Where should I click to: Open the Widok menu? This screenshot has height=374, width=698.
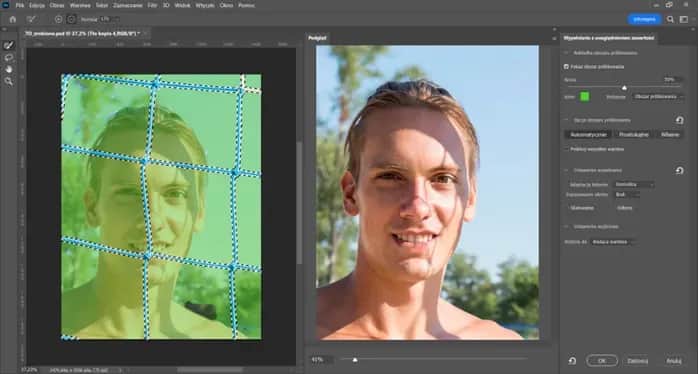coord(183,5)
